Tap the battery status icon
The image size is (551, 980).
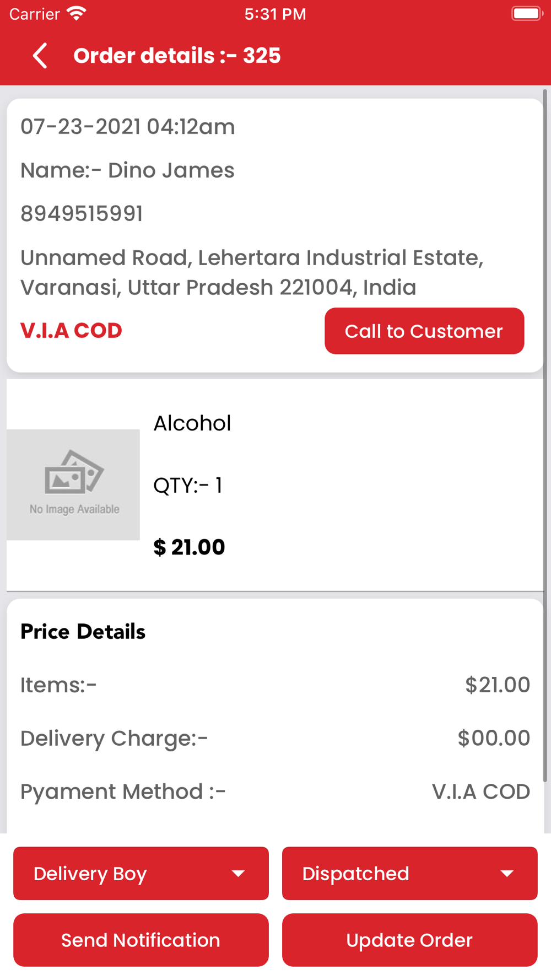click(526, 14)
